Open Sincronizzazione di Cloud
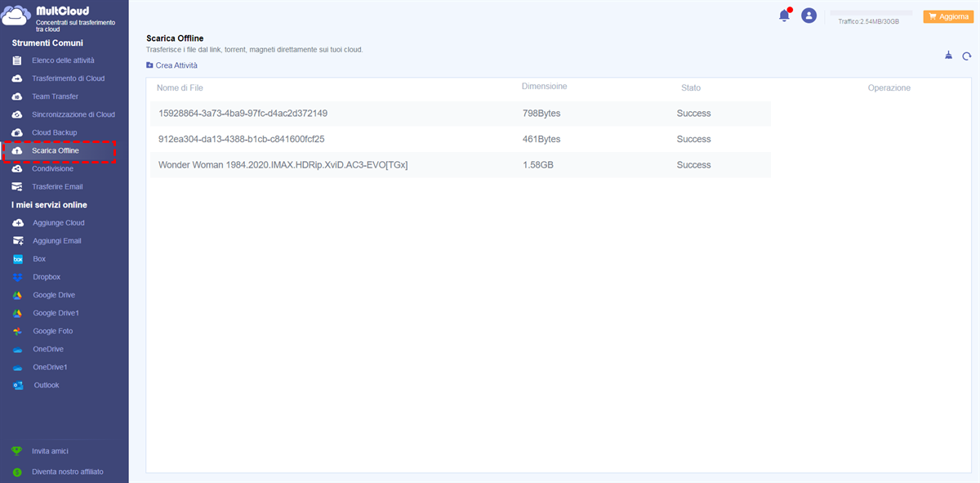The height and width of the screenshot is (483, 980). [x=73, y=114]
